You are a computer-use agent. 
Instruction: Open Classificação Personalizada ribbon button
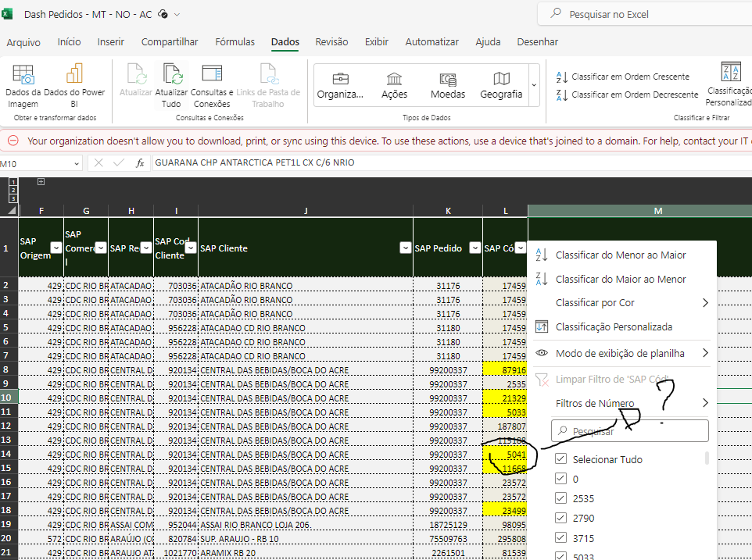pyautogui.click(x=729, y=85)
